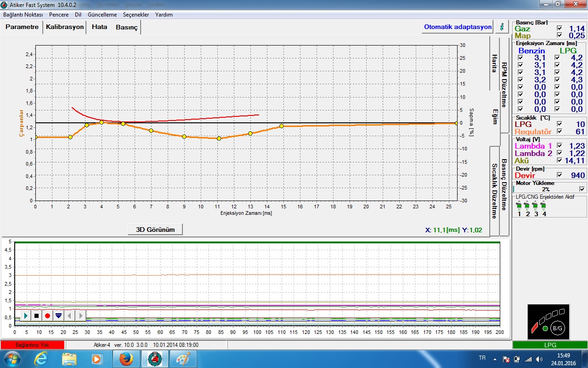
Task: Click LPG status button at bottom right
Action: [x=550, y=345]
